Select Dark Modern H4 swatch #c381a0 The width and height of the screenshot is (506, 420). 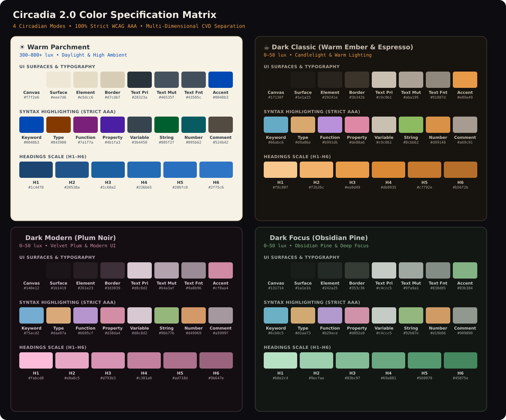(144, 360)
